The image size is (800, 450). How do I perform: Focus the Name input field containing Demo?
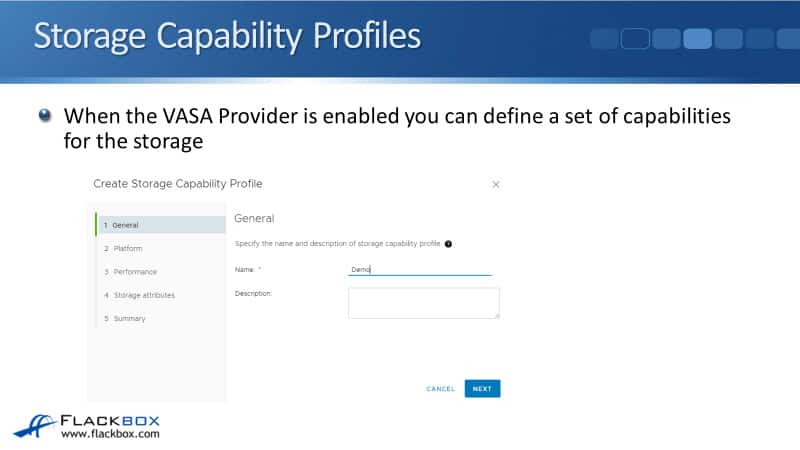click(420, 269)
